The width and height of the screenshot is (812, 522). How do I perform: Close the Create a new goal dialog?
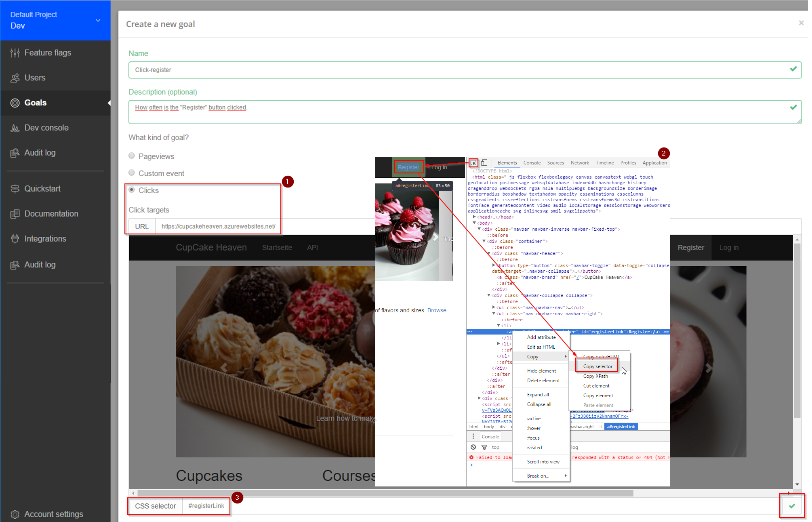tap(801, 23)
